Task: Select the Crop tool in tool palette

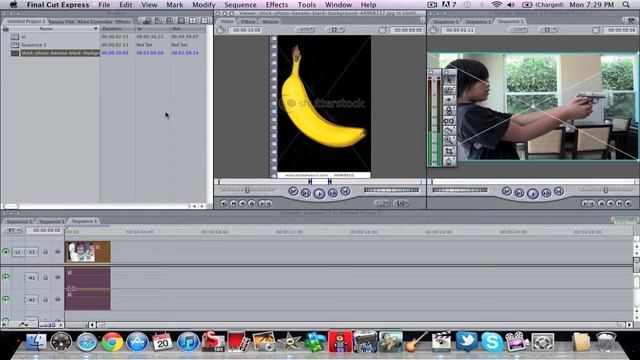Action: pyautogui.click(x=449, y=151)
